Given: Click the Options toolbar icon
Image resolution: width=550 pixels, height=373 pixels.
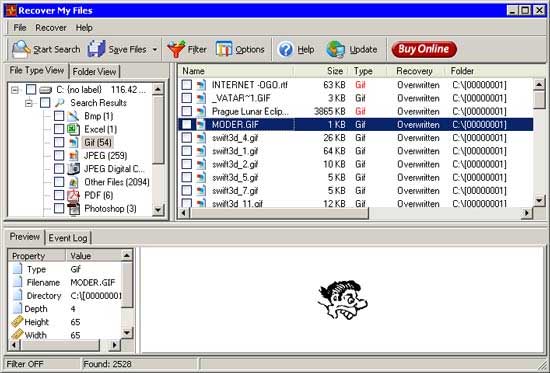Looking at the screenshot, I should pos(224,49).
